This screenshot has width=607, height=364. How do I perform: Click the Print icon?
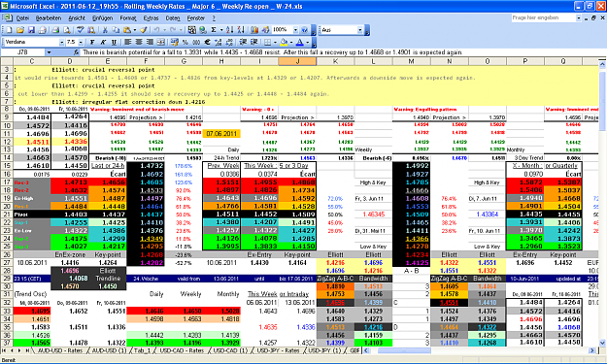55,30
